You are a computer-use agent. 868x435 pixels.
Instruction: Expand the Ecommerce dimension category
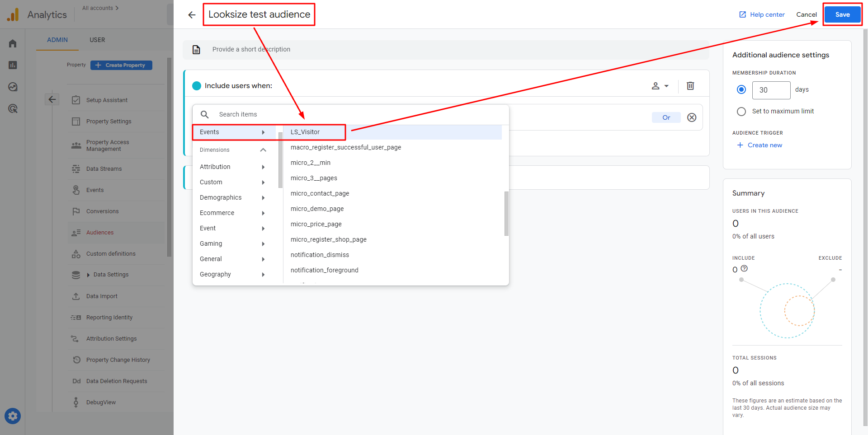click(234, 213)
